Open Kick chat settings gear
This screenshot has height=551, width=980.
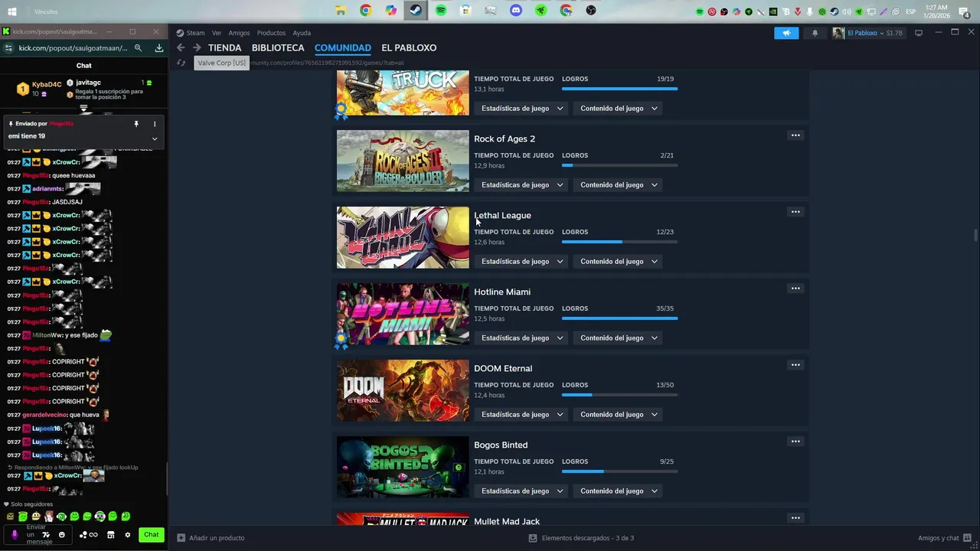128,535
